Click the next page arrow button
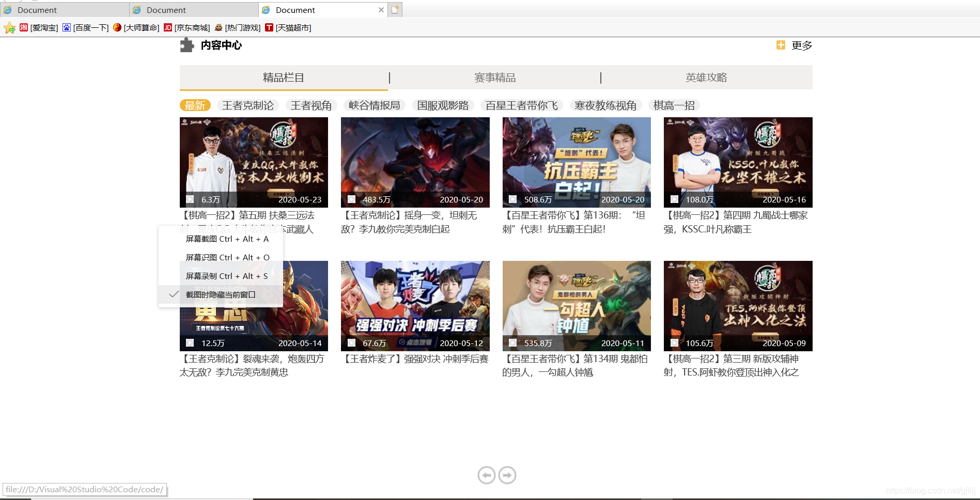The height and width of the screenshot is (500, 980). click(x=507, y=475)
